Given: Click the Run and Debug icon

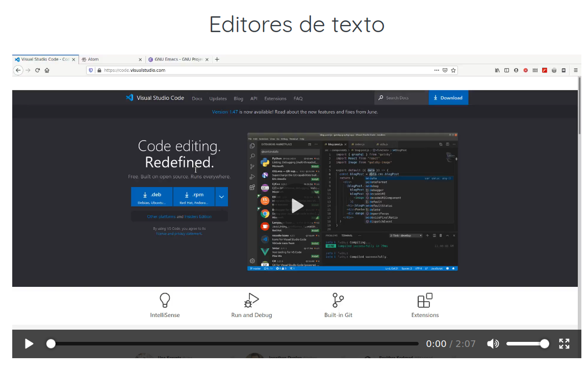Looking at the screenshot, I should (x=251, y=300).
